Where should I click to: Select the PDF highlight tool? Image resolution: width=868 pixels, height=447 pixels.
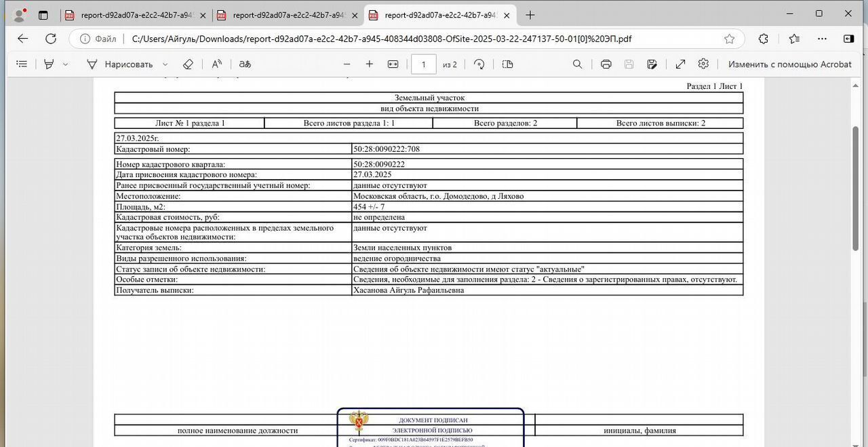(49, 64)
